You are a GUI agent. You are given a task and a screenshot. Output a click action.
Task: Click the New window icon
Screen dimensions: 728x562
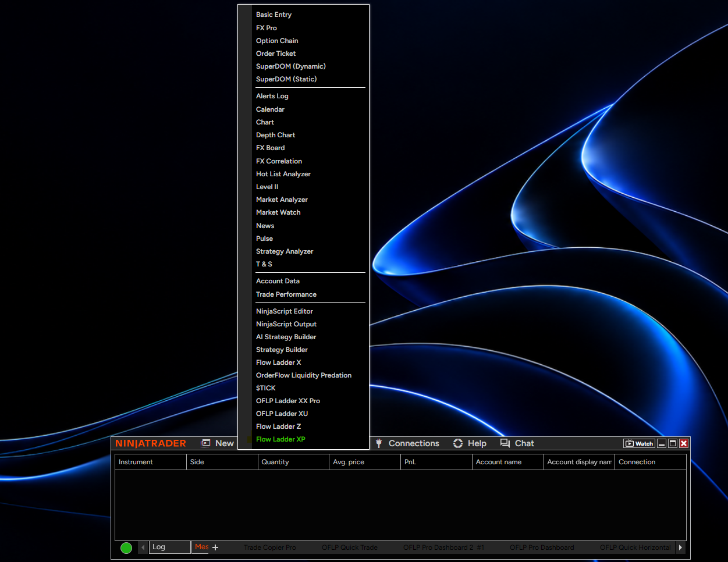(x=205, y=443)
